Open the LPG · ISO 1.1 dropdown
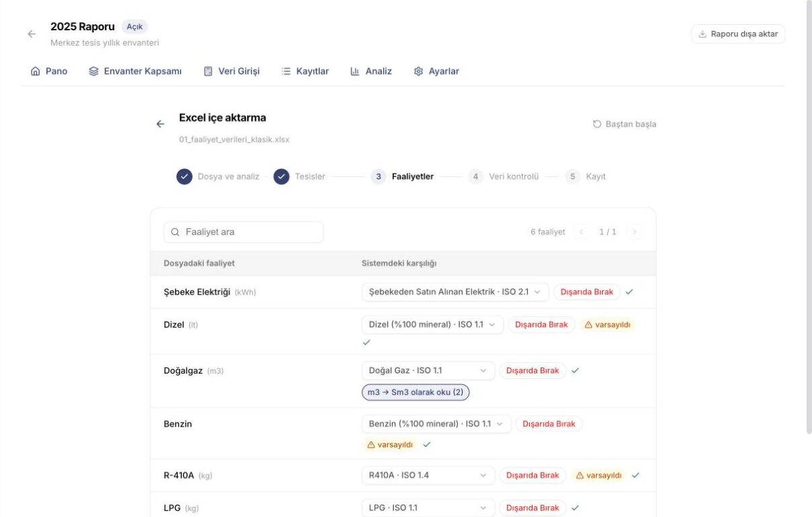 428,508
